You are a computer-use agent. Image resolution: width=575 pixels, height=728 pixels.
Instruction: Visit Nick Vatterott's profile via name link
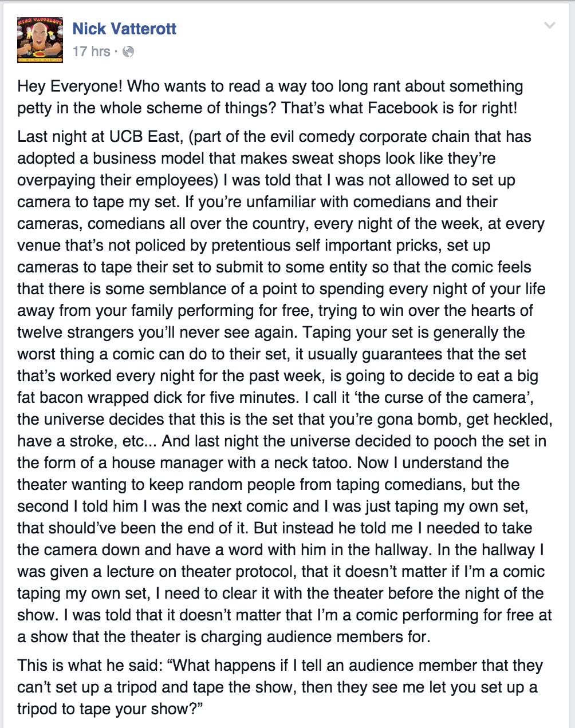[124, 29]
